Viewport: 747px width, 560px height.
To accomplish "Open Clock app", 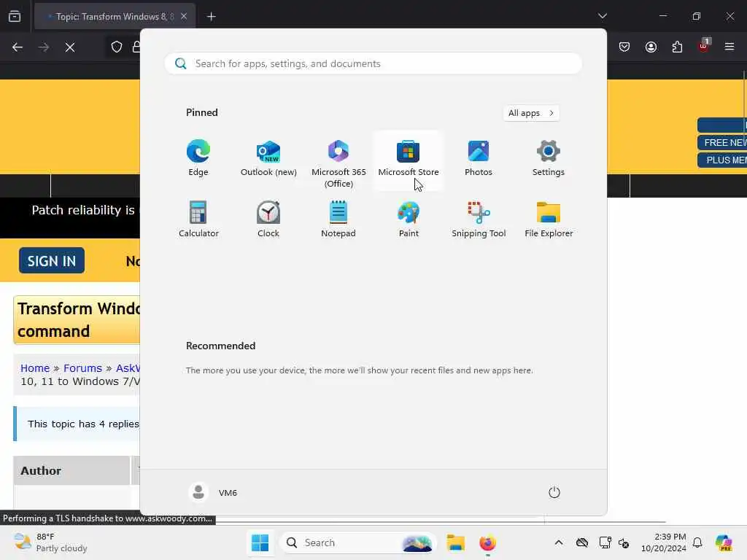I will [268, 220].
